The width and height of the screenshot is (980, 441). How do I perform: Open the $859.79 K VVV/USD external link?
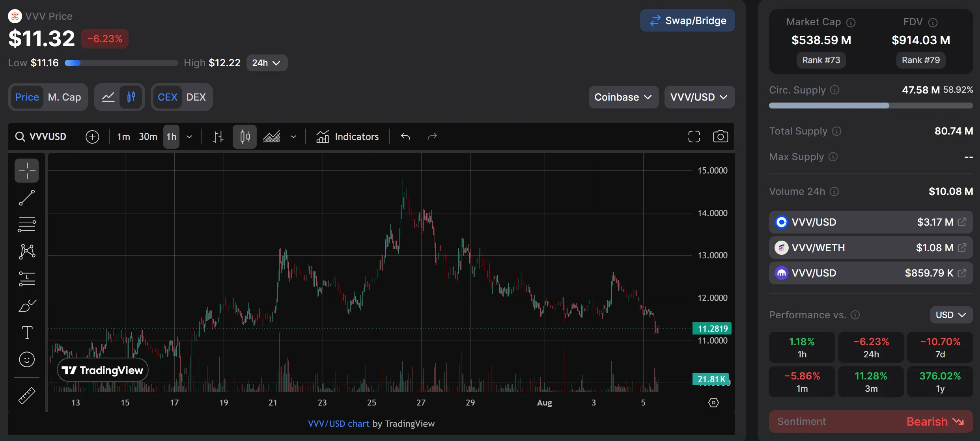[962, 273]
